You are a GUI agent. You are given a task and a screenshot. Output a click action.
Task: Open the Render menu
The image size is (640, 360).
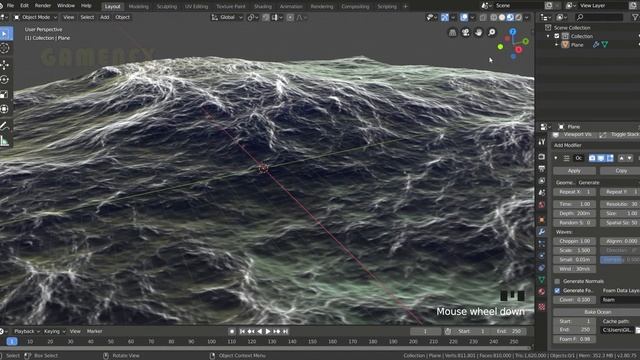pyautogui.click(x=42, y=6)
